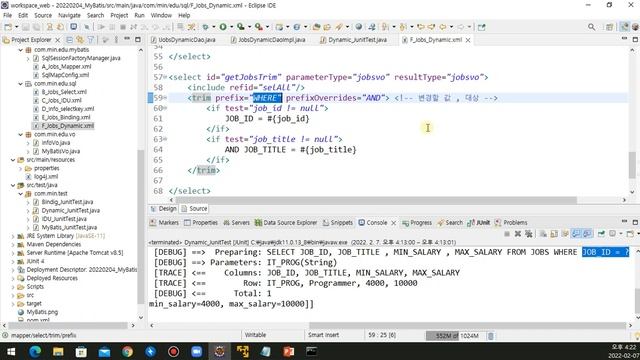The image size is (640, 360).
Task: Select Dynamic_JunitTest.java in tree
Action: point(70,211)
